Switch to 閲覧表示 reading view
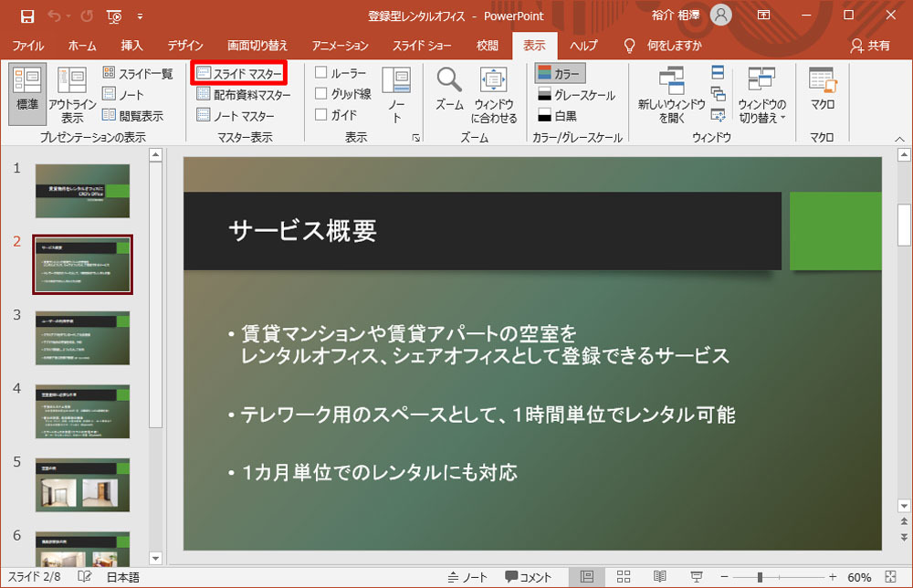 tap(133, 116)
